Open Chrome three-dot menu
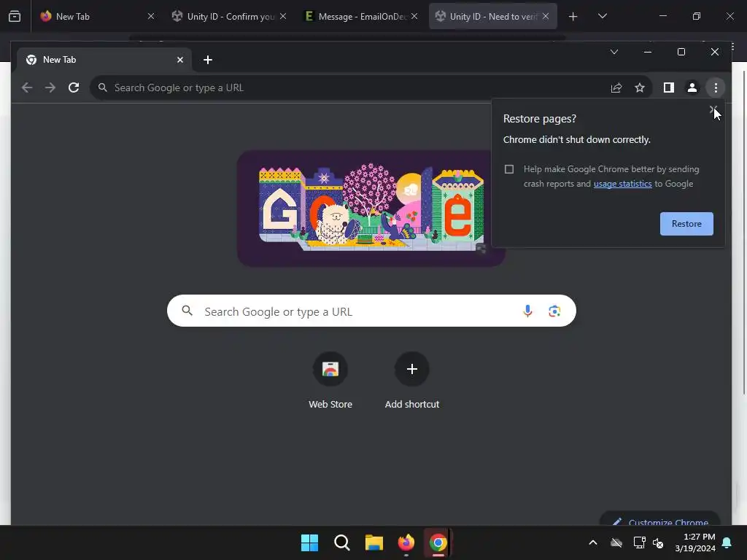 click(716, 87)
